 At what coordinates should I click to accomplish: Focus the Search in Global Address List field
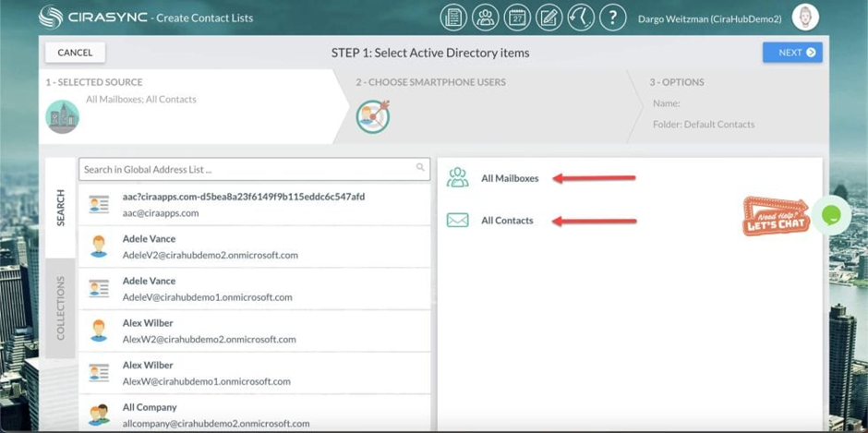(x=254, y=169)
